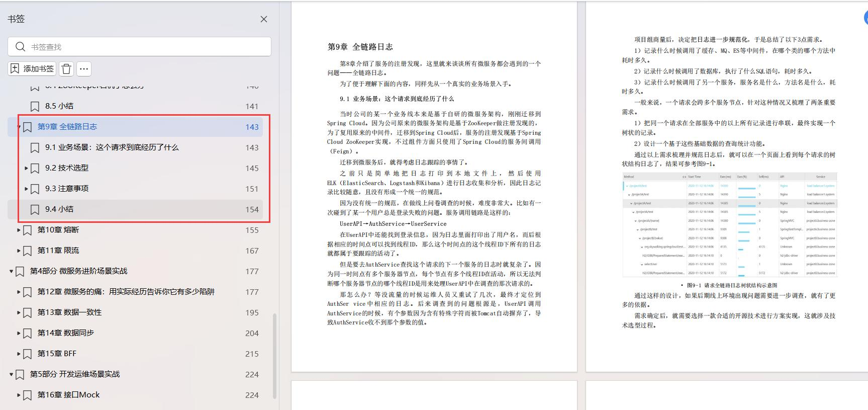Viewport: 868px width, 410px height.
Task: Expand the 第10章 熔断 chapter
Action: (19, 230)
